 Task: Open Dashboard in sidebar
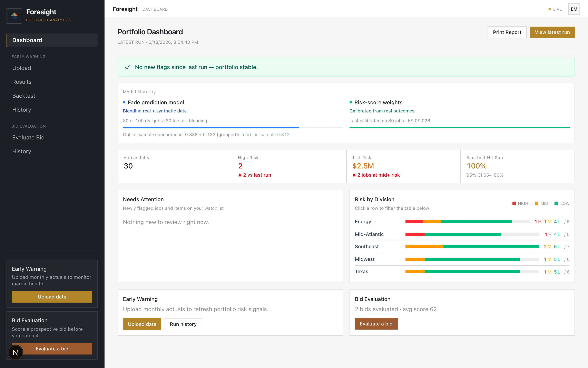click(52, 40)
